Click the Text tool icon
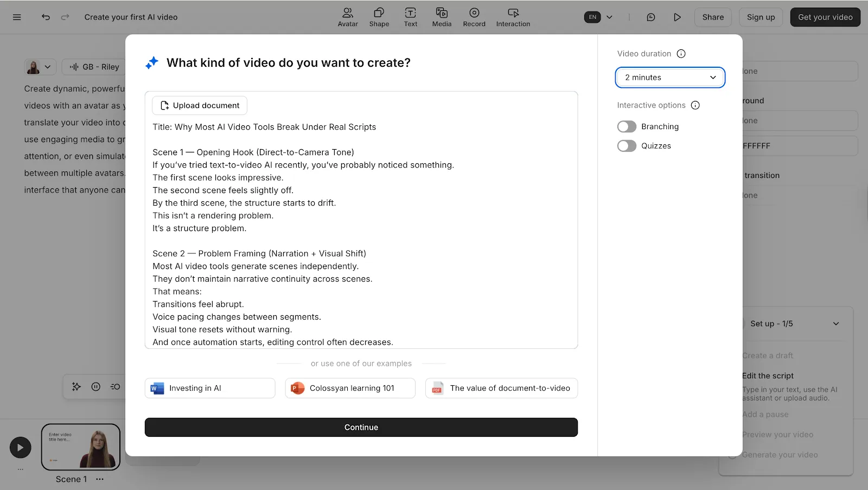The height and width of the screenshot is (490, 868). (410, 17)
